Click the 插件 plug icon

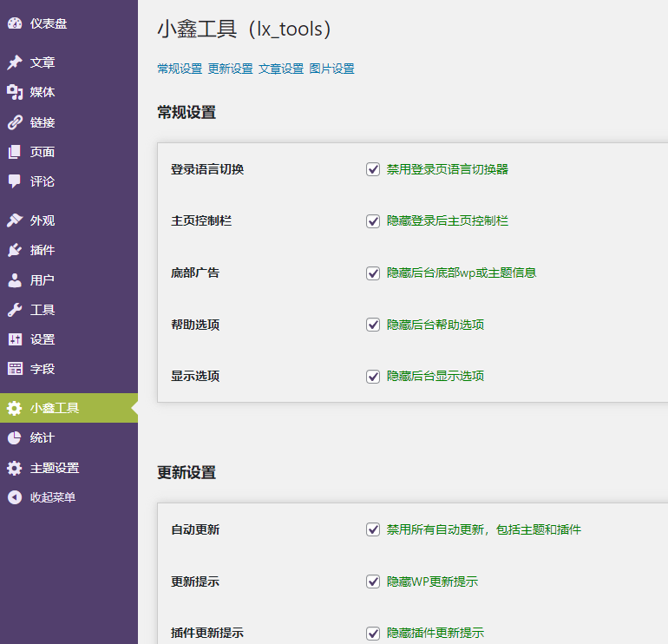click(x=15, y=250)
